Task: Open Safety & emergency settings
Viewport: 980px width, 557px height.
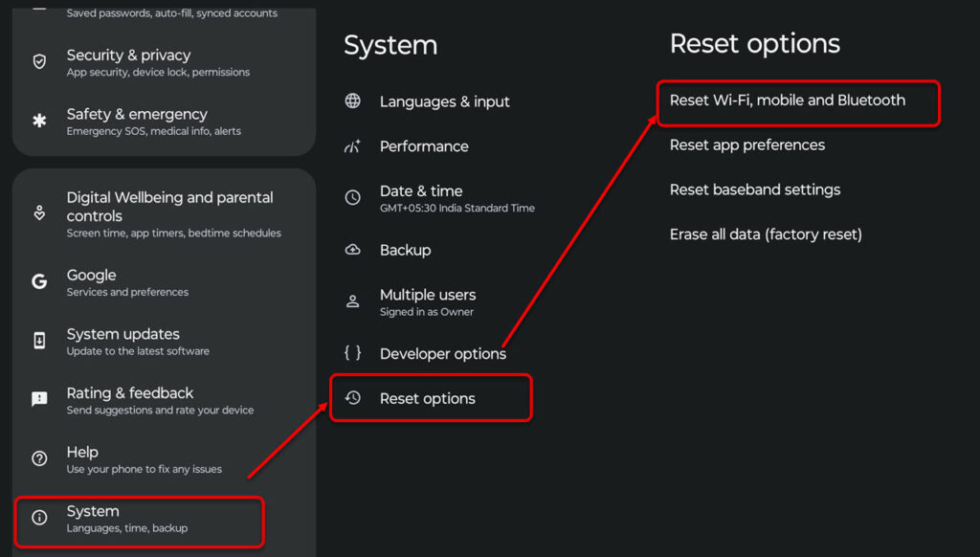Action: [x=164, y=122]
